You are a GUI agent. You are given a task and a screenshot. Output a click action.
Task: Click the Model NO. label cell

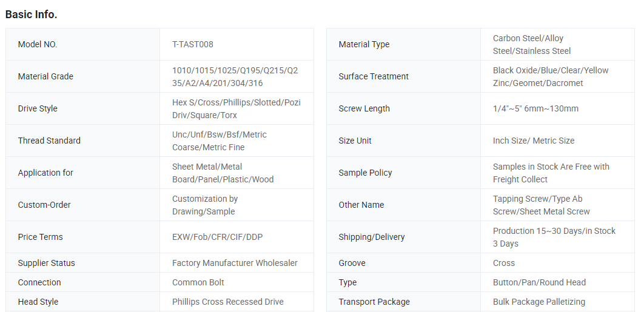38,44
